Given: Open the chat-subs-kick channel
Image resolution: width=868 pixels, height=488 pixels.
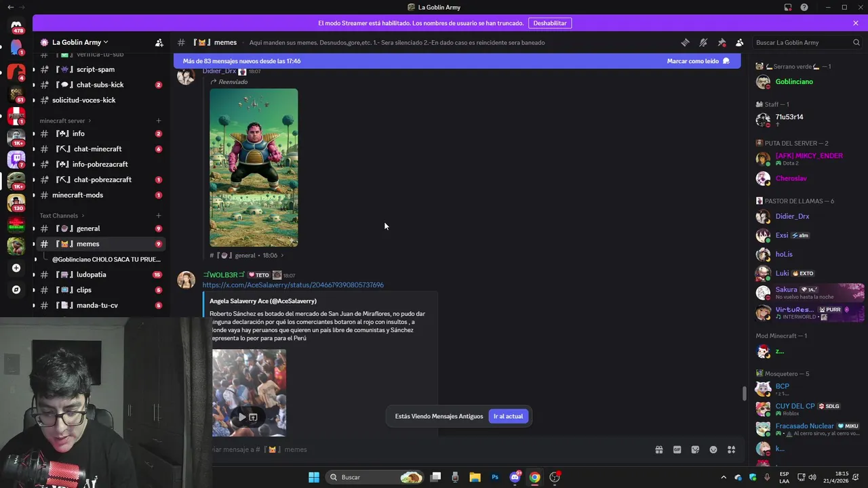Looking at the screenshot, I should tap(100, 85).
